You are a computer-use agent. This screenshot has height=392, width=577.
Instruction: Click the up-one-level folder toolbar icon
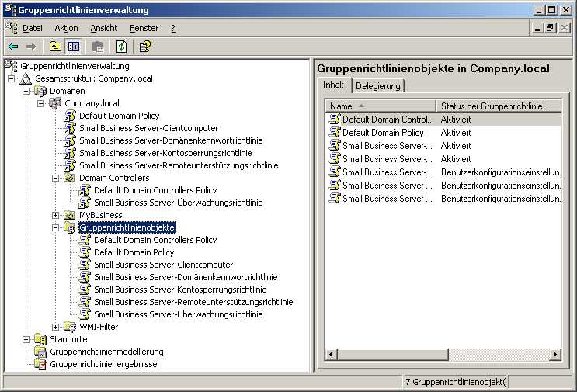(x=55, y=47)
